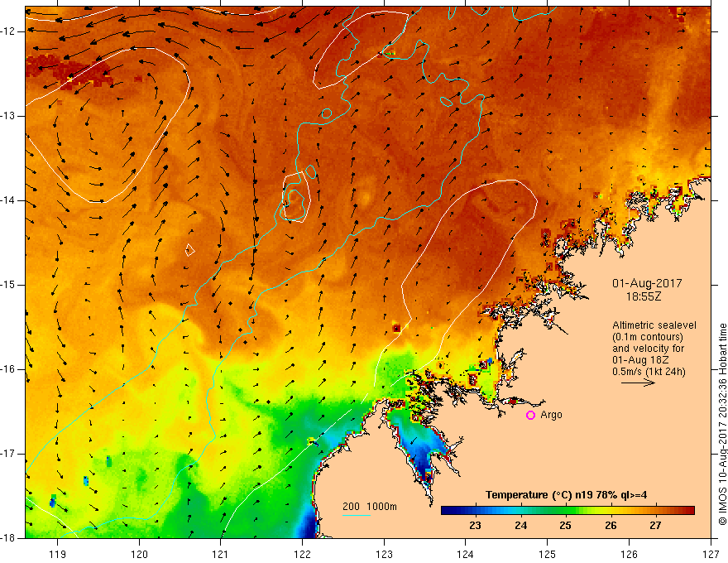Click latitude label '-15' on y-axis

click(8, 285)
